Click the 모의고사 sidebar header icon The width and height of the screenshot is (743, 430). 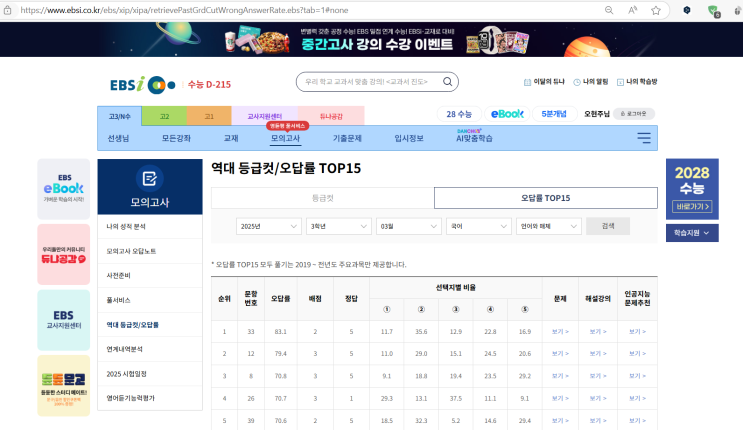(x=150, y=179)
